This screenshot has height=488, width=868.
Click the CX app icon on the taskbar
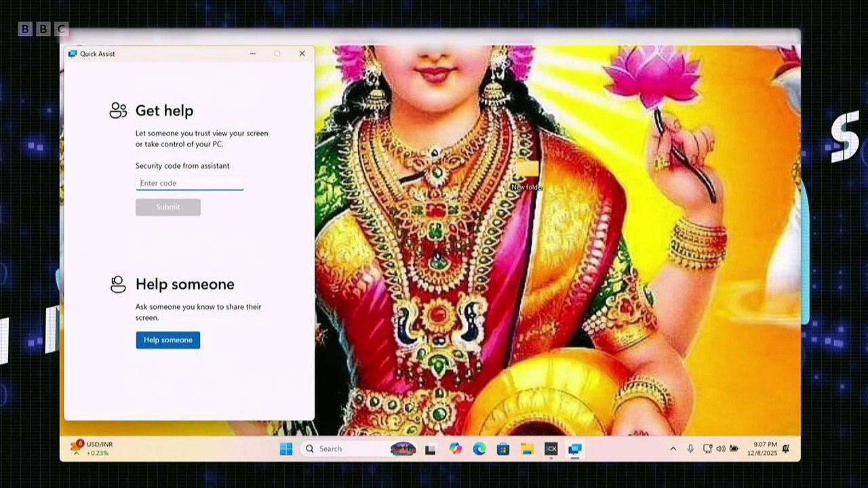coord(551,449)
